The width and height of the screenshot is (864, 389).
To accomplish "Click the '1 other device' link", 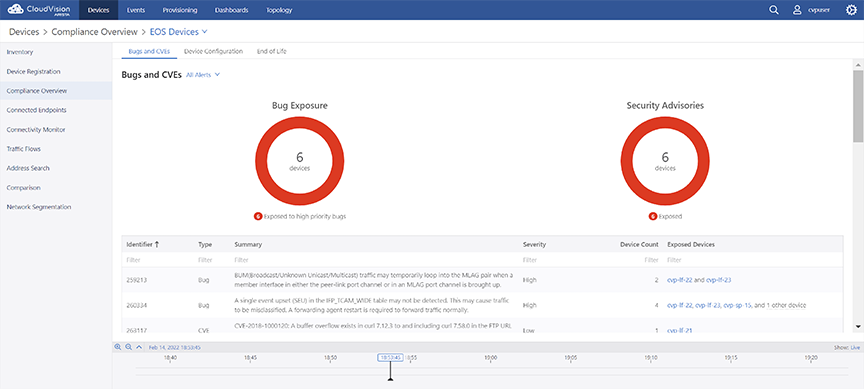I will click(786, 305).
